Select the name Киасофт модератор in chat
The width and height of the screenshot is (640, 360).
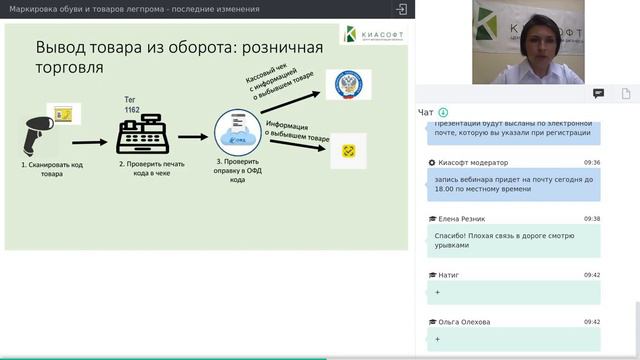click(x=473, y=162)
